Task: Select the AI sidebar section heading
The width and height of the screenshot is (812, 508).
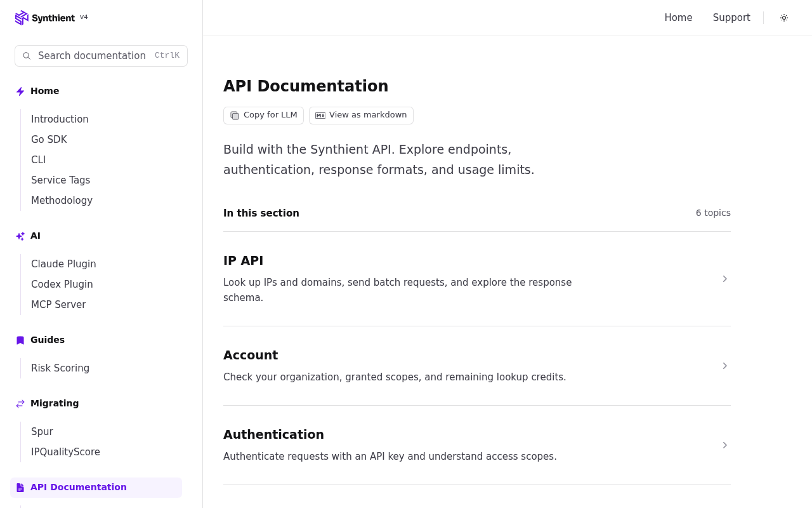Action: coord(36,236)
